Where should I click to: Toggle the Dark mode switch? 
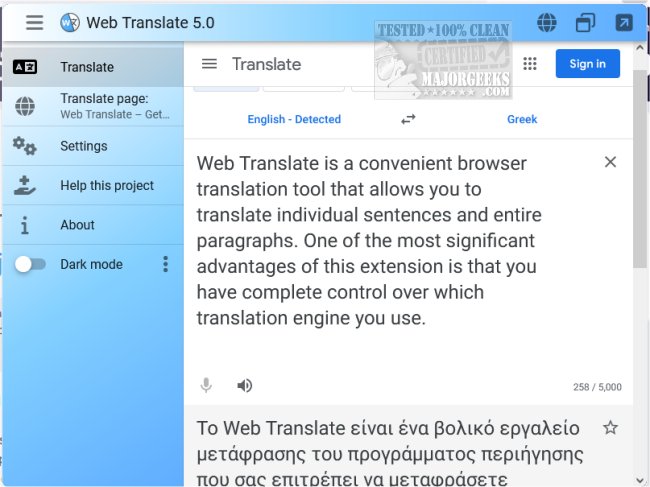[30, 264]
